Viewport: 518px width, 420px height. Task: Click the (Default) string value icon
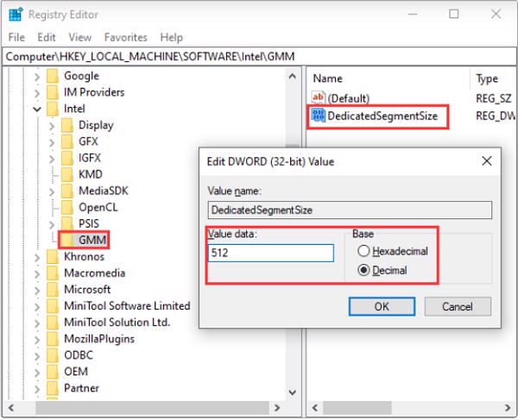click(318, 97)
